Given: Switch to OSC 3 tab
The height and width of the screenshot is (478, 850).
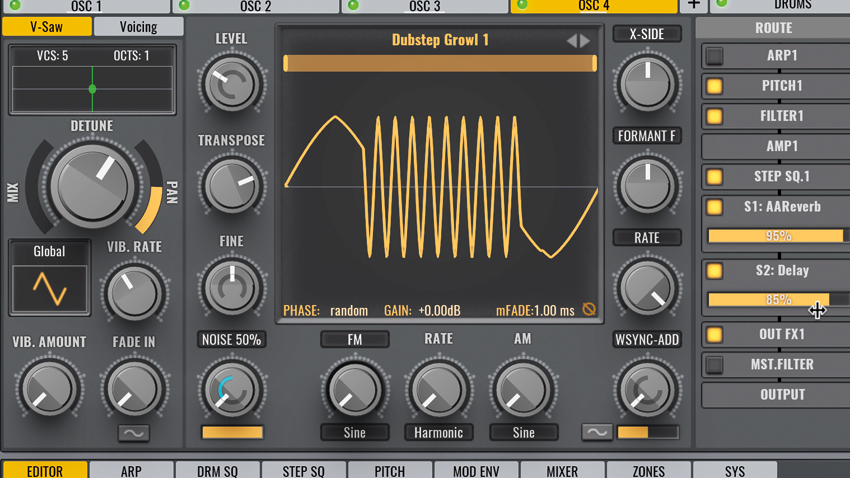Looking at the screenshot, I should (424, 6).
